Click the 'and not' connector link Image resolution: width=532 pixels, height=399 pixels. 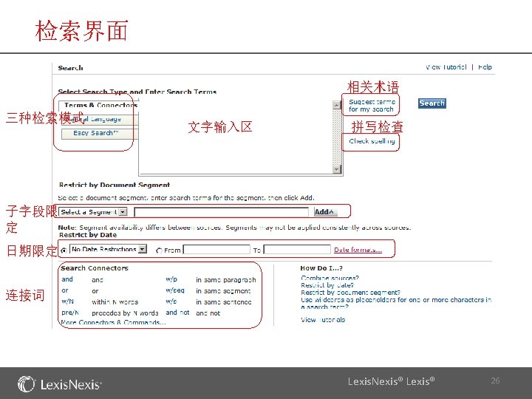tap(177, 313)
